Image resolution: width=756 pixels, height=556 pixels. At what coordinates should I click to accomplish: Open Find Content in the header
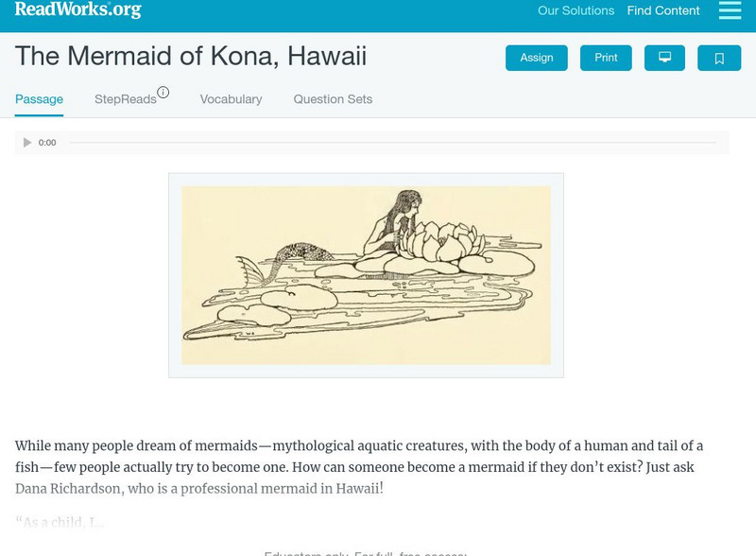coord(663,11)
